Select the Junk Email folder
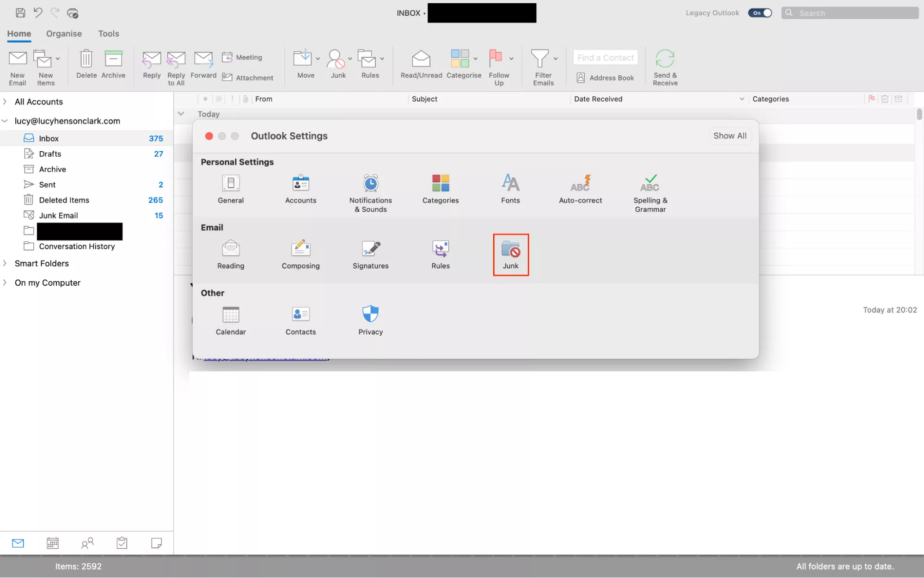The image size is (924, 578). click(58, 215)
